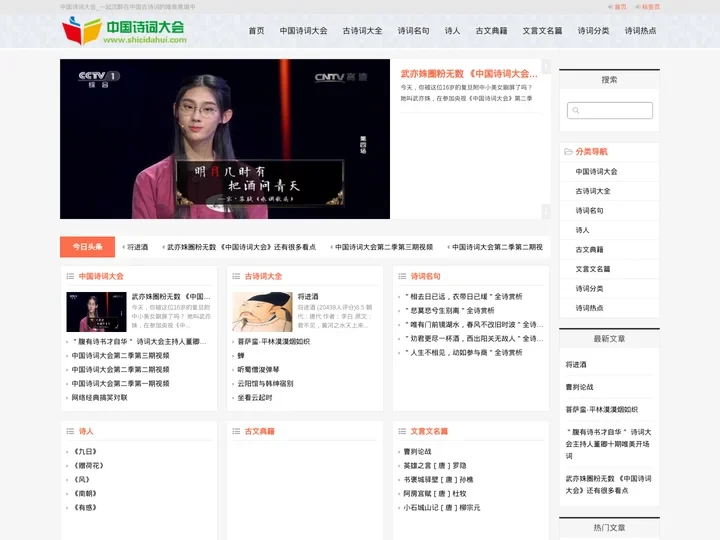
Task: Open ticker item 武亦姝圈粉无数 还有很多看点
Action: point(242,247)
